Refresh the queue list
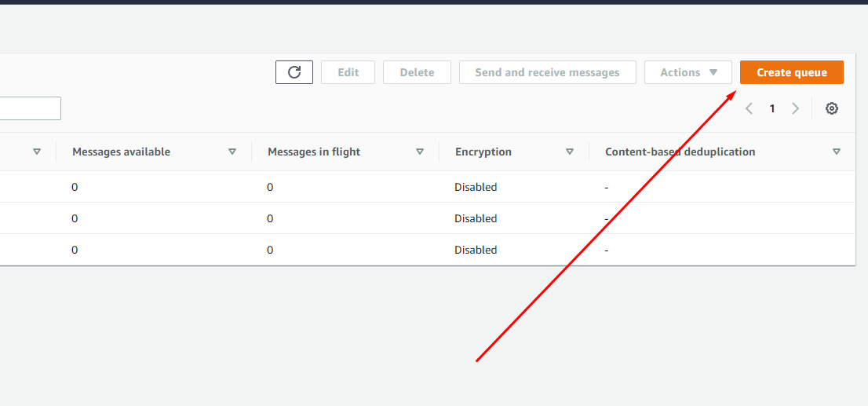868x406 pixels. [294, 72]
